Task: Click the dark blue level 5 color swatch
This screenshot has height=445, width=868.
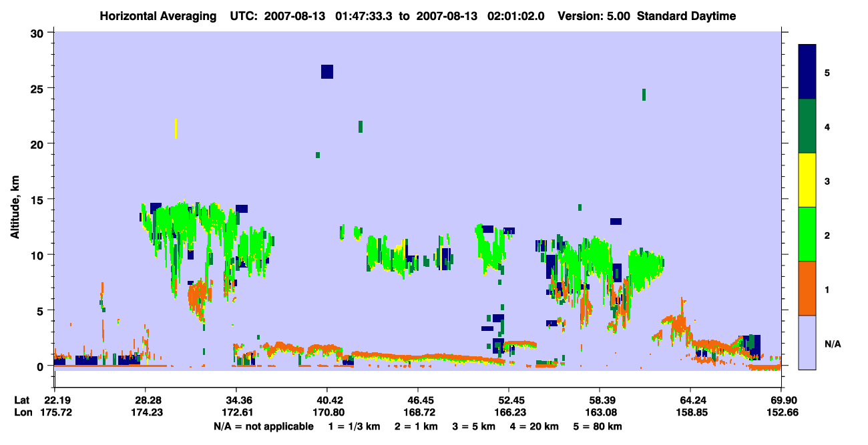Action: point(807,72)
